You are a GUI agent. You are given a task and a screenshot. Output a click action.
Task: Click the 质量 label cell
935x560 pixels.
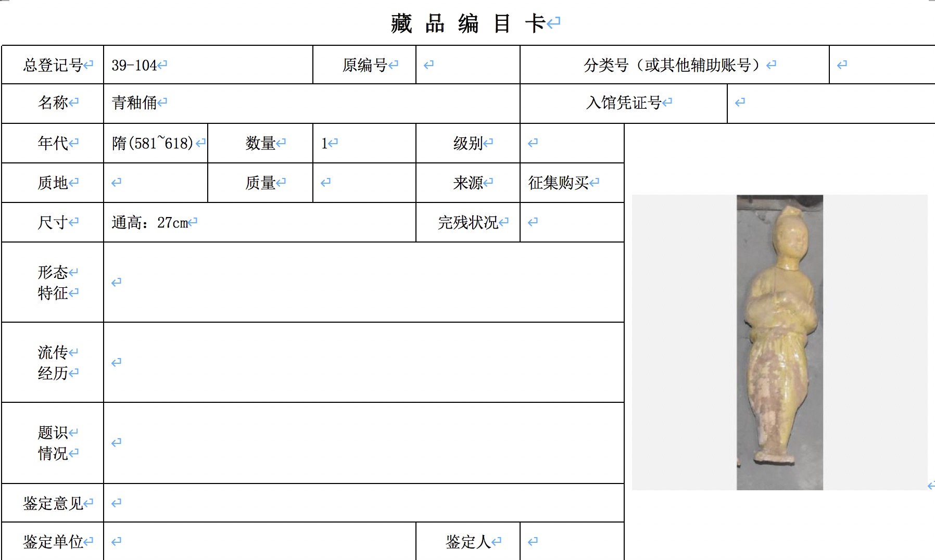260,182
